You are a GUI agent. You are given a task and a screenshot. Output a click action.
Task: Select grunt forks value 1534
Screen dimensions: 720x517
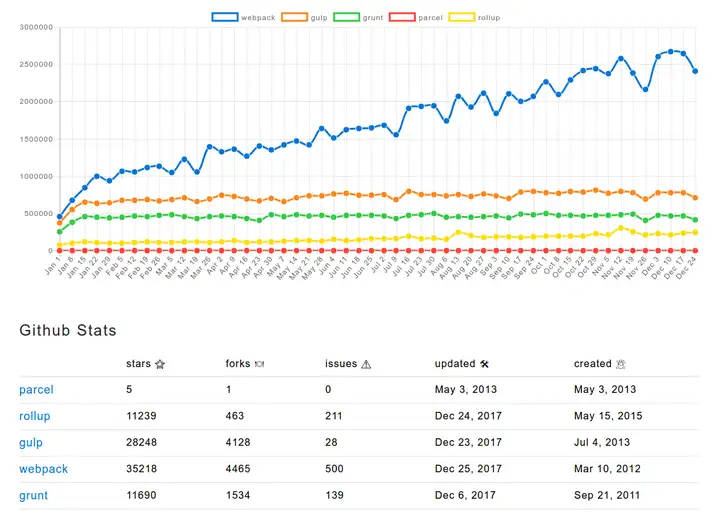coord(238,495)
